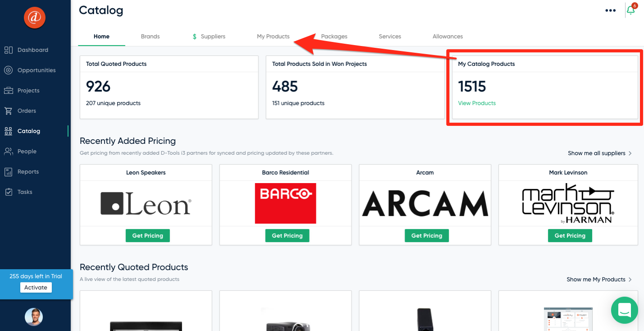This screenshot has width=644, height=331.
Task: Click the D-Tools orange logo
Action: coord(35,18)
